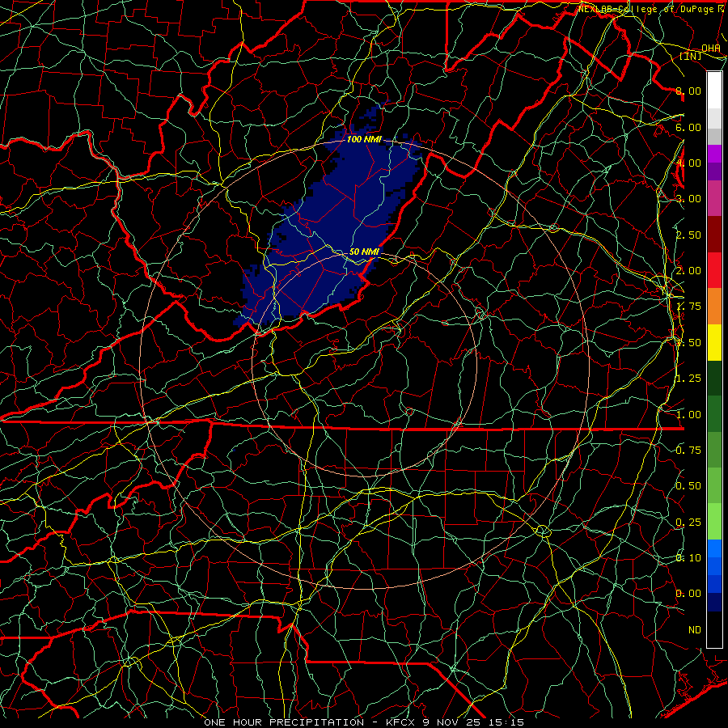Select the orange legend color swatch
This screenshot has height=728, width=728.
[x=714, y=306]
